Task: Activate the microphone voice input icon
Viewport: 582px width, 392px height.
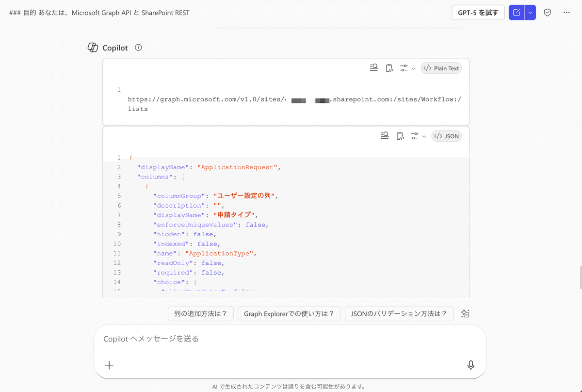Action: pyautogui.click(x=470, y=365)
